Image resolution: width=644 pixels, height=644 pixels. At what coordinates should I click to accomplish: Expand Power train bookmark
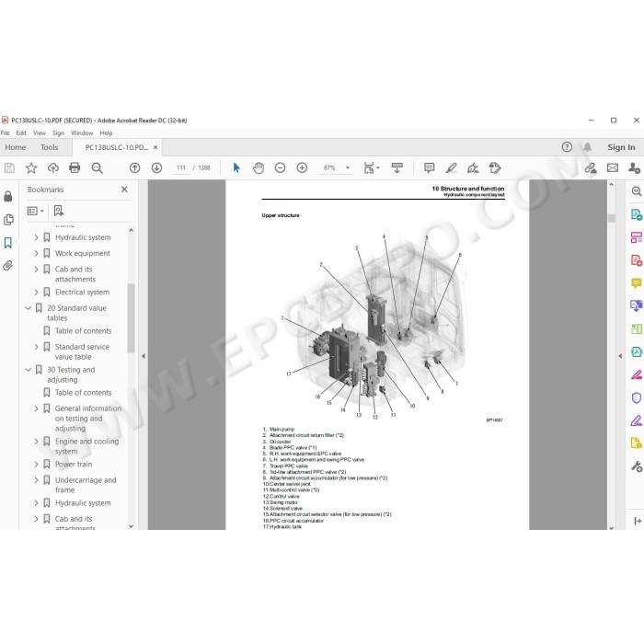[37, 464]
